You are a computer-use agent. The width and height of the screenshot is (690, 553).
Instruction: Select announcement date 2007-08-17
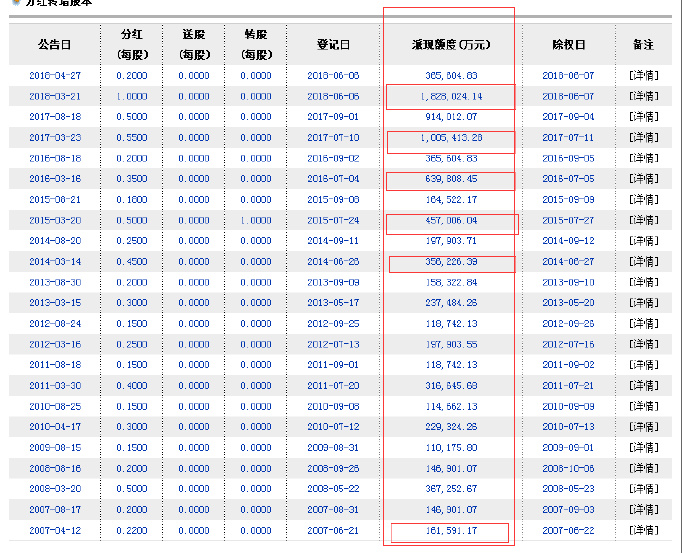point(55,509)
